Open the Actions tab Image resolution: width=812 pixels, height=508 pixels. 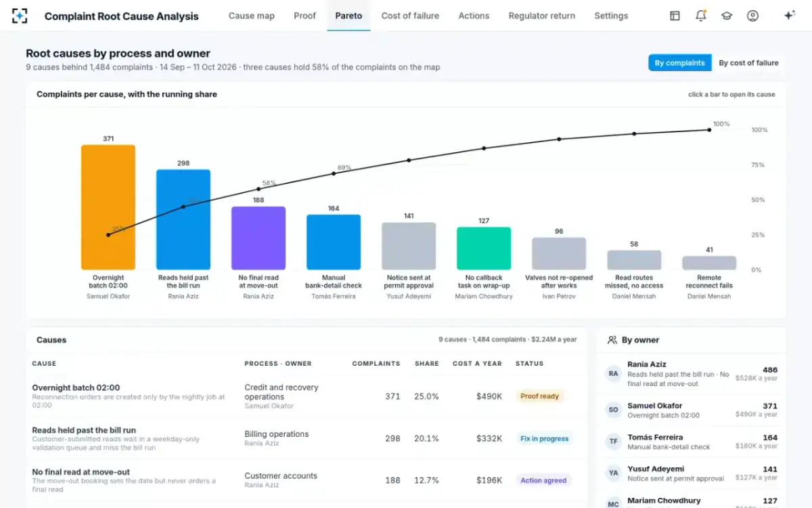474,16
